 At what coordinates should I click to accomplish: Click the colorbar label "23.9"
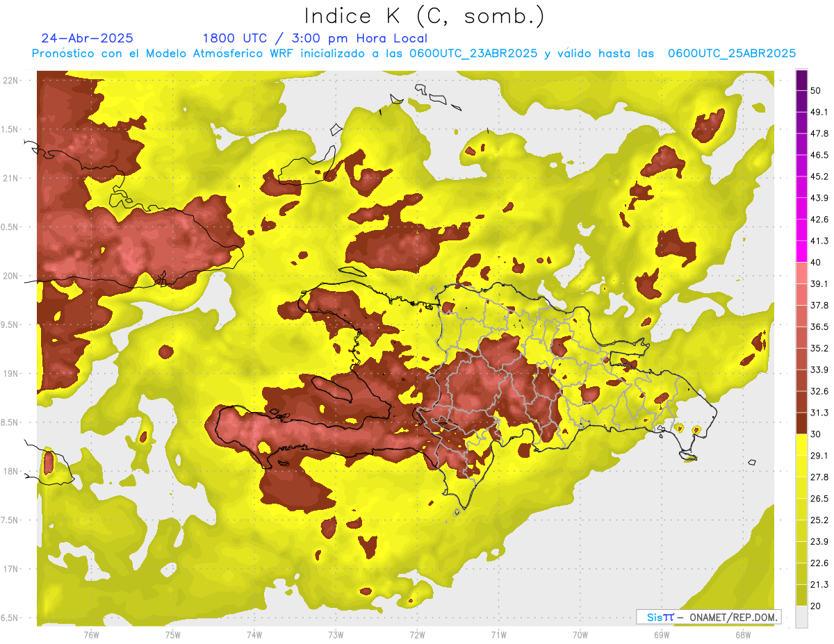[x=819, y=542]
